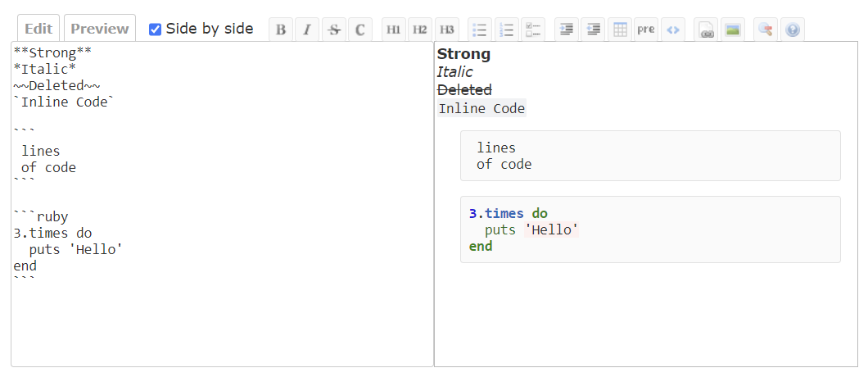This screenshot has width=868, height=377.
Task: Toggle Side by side checkbox
Action: point(155,30)
